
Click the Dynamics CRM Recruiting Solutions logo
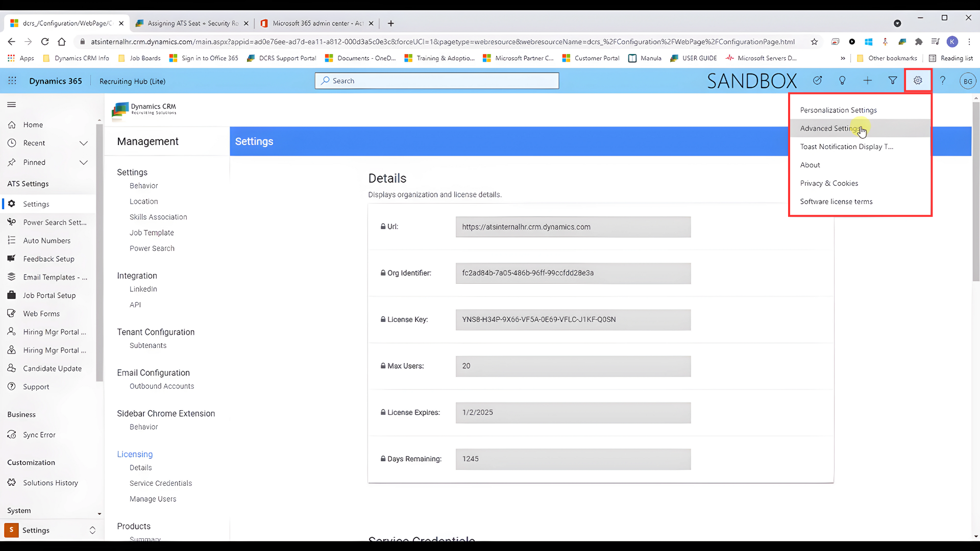pyautogui.click(x=144, y=110)
